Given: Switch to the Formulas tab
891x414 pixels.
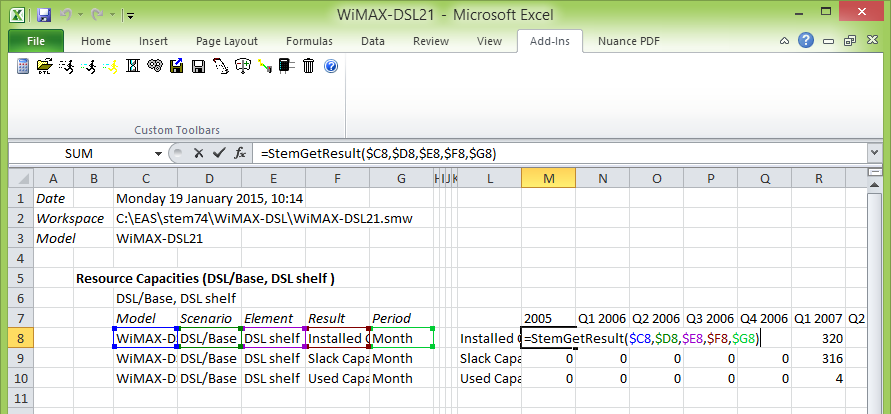Looking at the screenshot, I should [310, 41].
